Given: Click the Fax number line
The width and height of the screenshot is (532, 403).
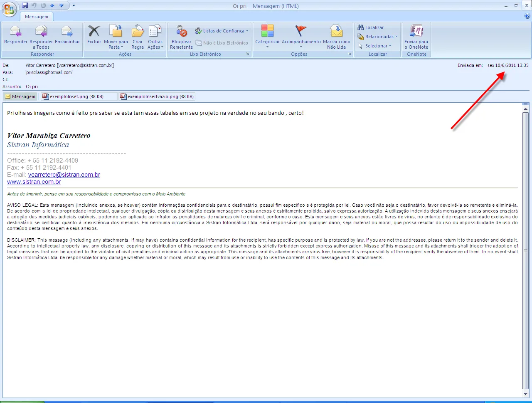Looking at the screenshot, I should (x=39, y=168).
